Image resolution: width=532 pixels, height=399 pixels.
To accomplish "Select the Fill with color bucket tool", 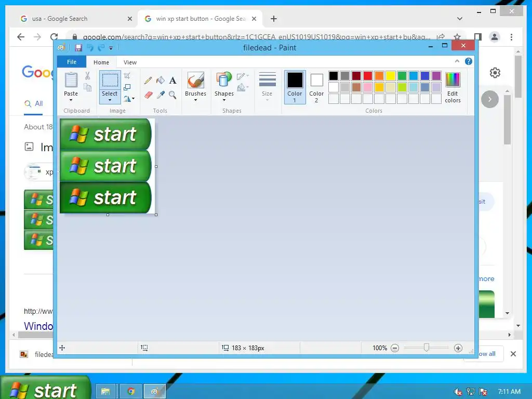I will pos(161,81).
